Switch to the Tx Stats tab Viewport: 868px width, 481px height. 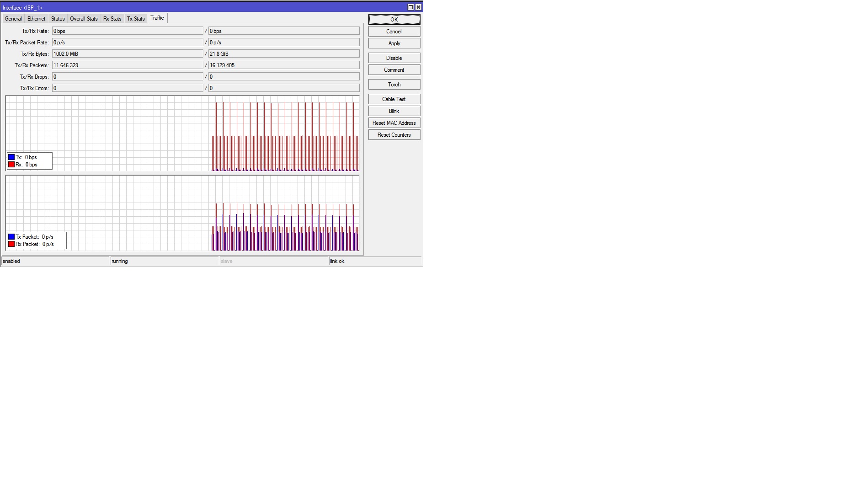tap(136, 19)
